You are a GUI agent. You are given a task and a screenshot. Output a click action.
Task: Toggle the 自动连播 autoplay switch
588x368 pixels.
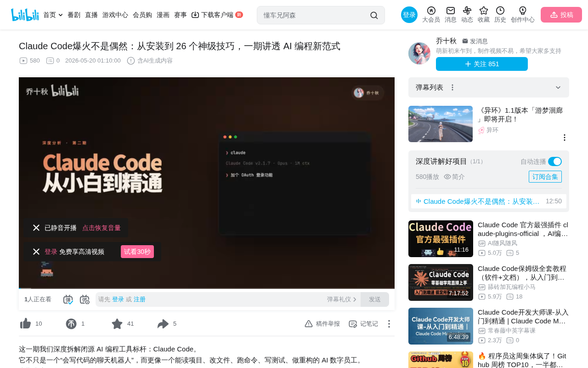coord(555,161)
